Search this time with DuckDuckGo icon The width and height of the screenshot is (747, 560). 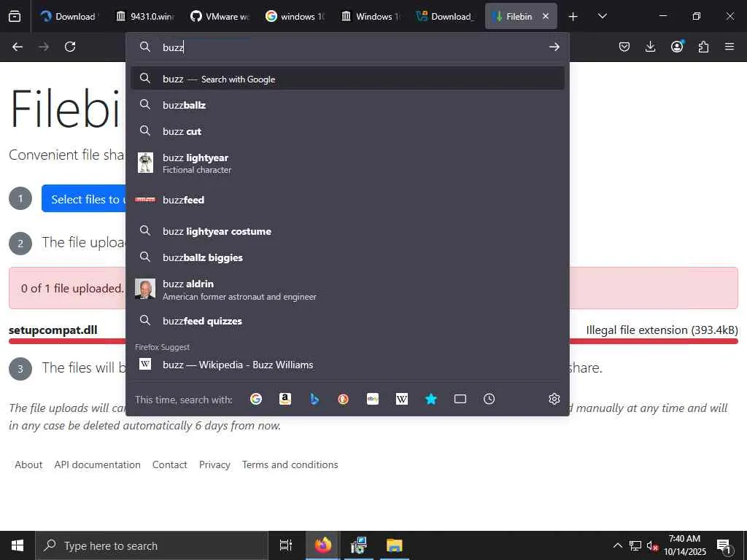343,399
